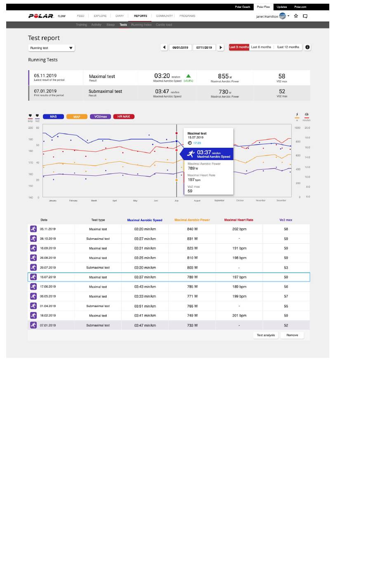Click the running icon in chart tooltip
The width and height of the screenshot is (392, 565).
click(x=191, y=154)
